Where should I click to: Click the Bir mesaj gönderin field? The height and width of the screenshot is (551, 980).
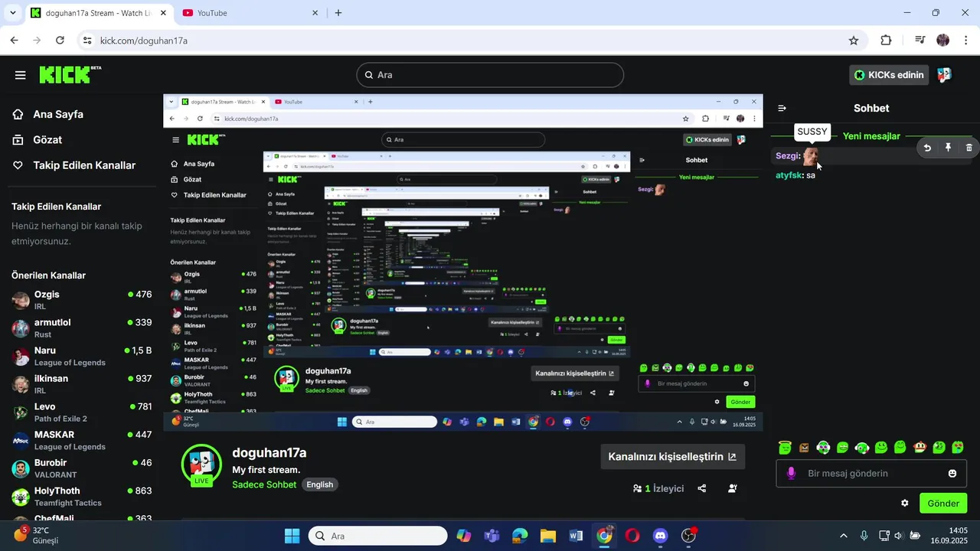[x=871, y=474]
